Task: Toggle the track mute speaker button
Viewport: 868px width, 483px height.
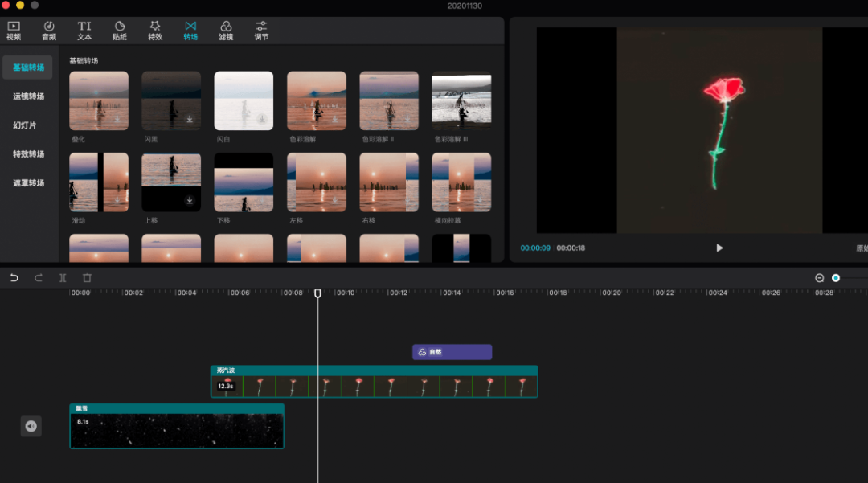Action: pos(31,426)
